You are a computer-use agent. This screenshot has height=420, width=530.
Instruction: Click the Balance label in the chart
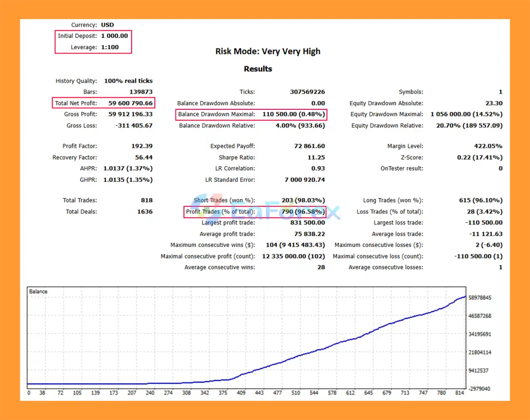click(x=38, y=292)
